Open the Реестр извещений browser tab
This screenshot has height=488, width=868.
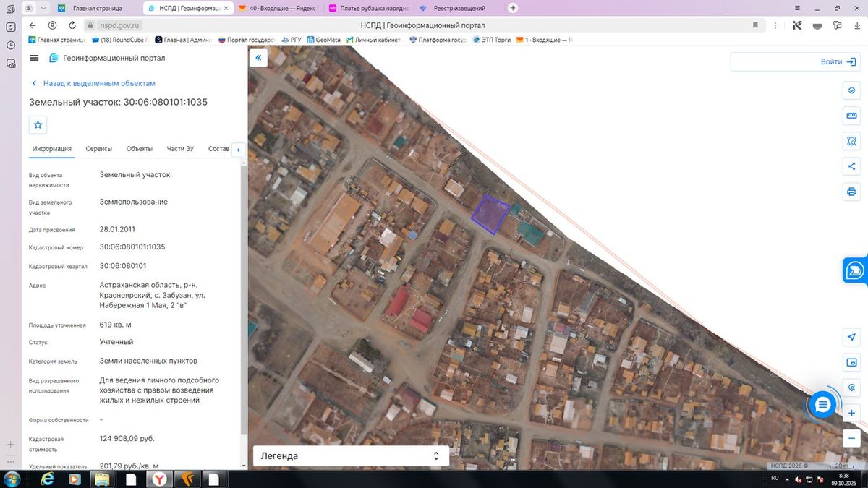click(x=459, y=8)
